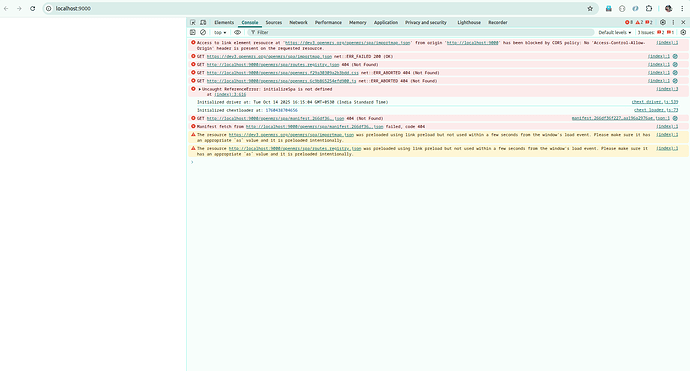The height and width of the screenshot is (371, 690).
Task: Open the Chrome three-dot menu
Action: coord(683,8)
